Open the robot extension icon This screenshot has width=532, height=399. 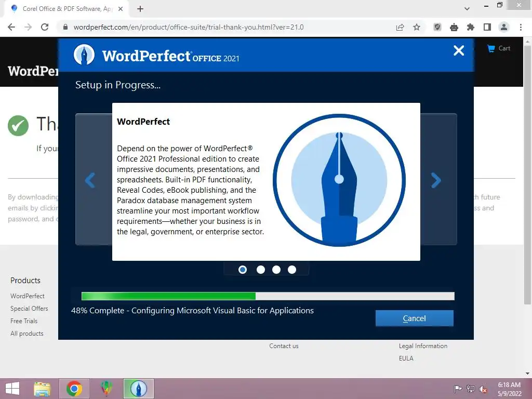454,27
